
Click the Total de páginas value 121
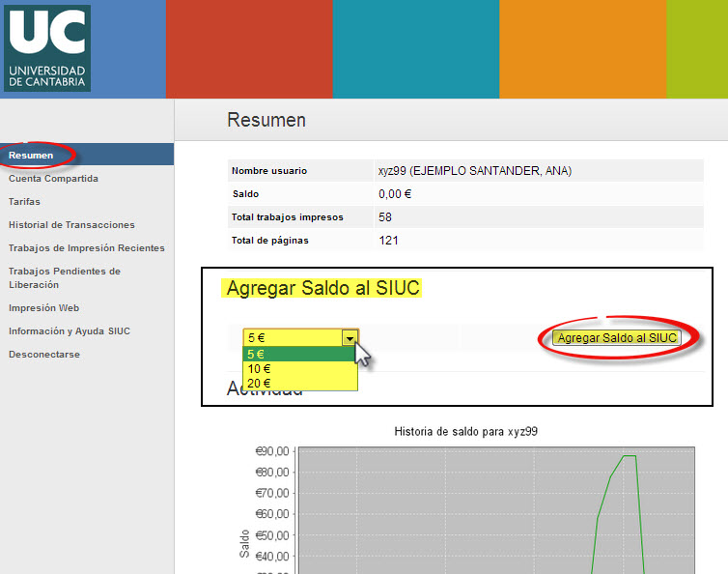(388, 241)
